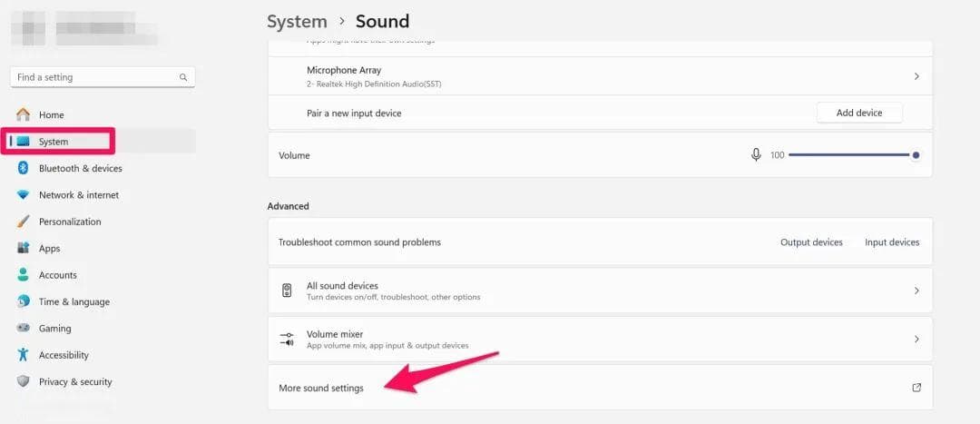Select the Network & internet wifi icon

pos(23,195)
